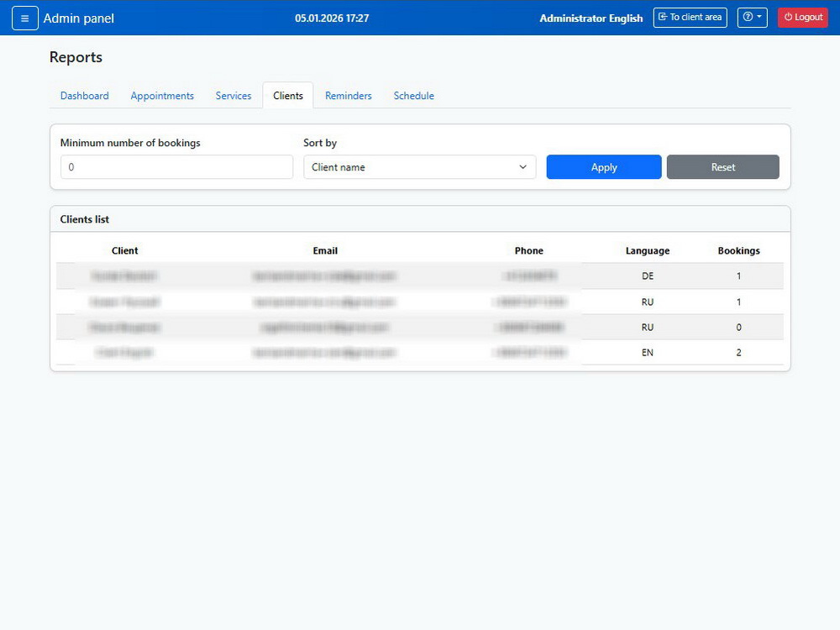Viewport: 840px width, 630px height.
Task: Select the Clients tab
Action: (x=287, y=96)
